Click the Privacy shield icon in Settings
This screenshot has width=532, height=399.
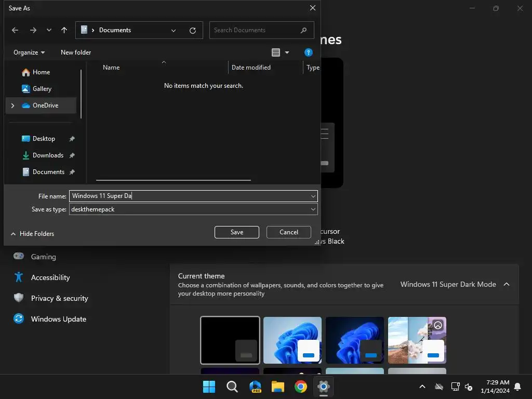(19, 298)
